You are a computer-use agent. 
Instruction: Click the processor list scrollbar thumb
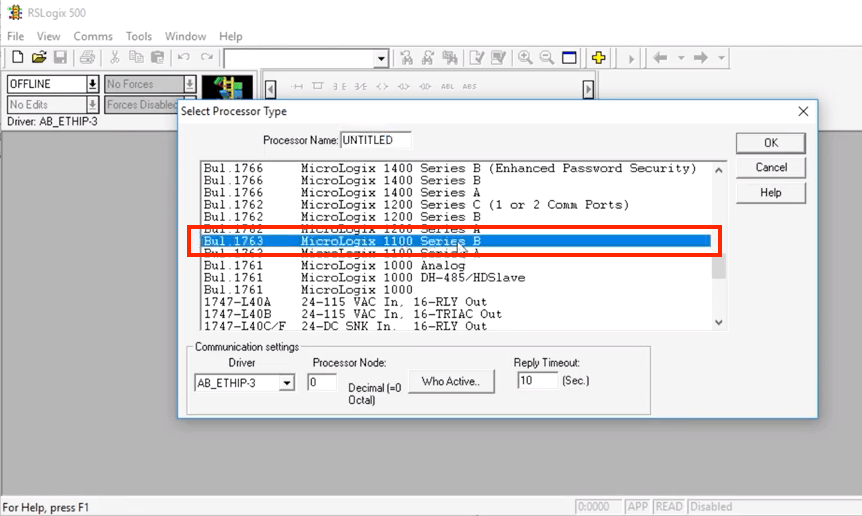tap(719, 265)
